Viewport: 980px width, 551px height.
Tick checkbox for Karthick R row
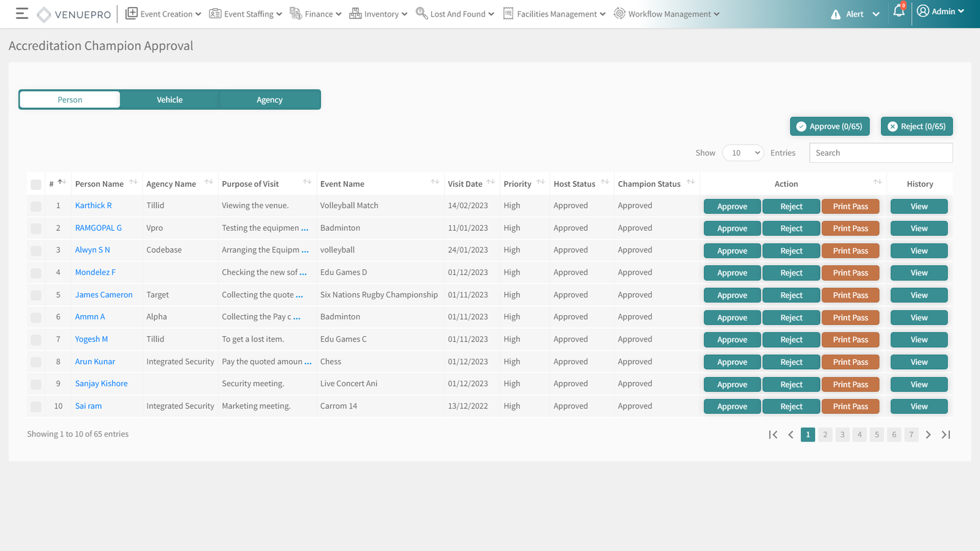[36, 206]
